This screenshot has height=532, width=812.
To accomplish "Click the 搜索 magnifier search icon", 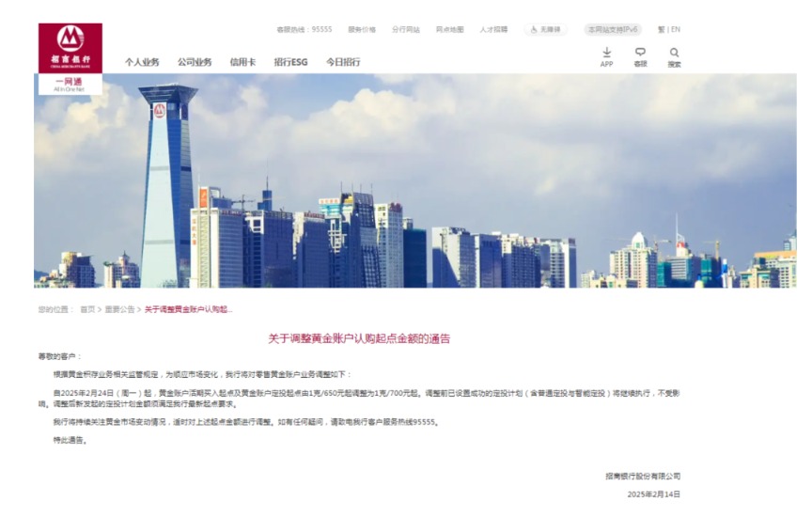I will coord(674,56).
